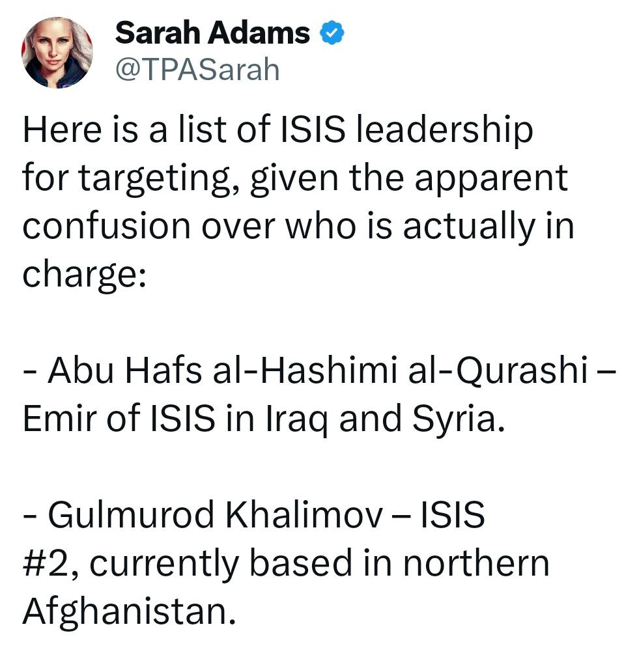Open the @TPASarah handle link
The width and height of the screenshot is (639, 672).
coord(197,70)
